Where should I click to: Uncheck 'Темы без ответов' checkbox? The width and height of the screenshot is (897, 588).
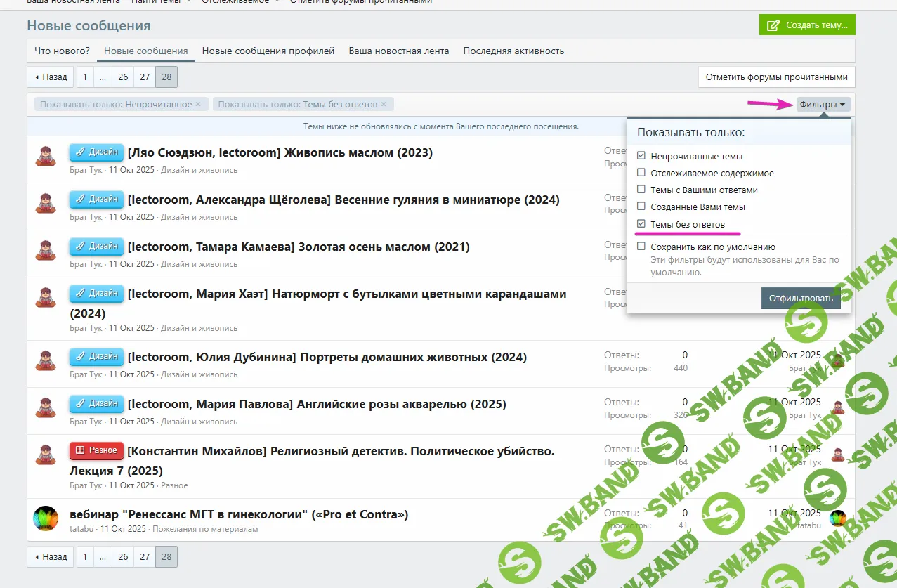[x=641, y=224]
